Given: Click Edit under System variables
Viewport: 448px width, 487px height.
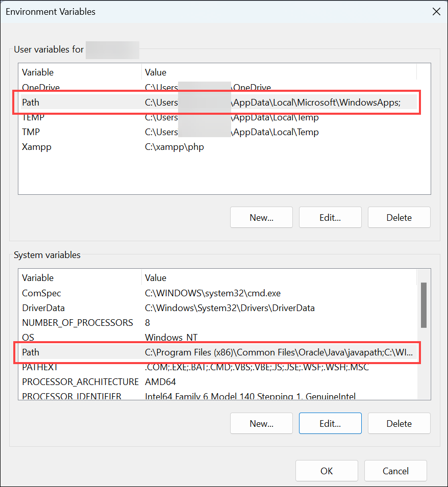Looking at the screenshot, I should pyautogui.click(x=330, y=423).
